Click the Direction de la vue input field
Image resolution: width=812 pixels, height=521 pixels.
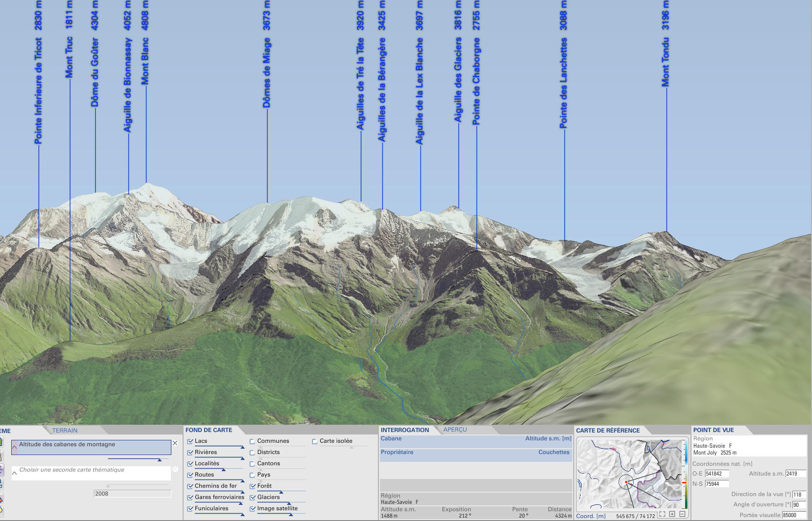point(798,495)
